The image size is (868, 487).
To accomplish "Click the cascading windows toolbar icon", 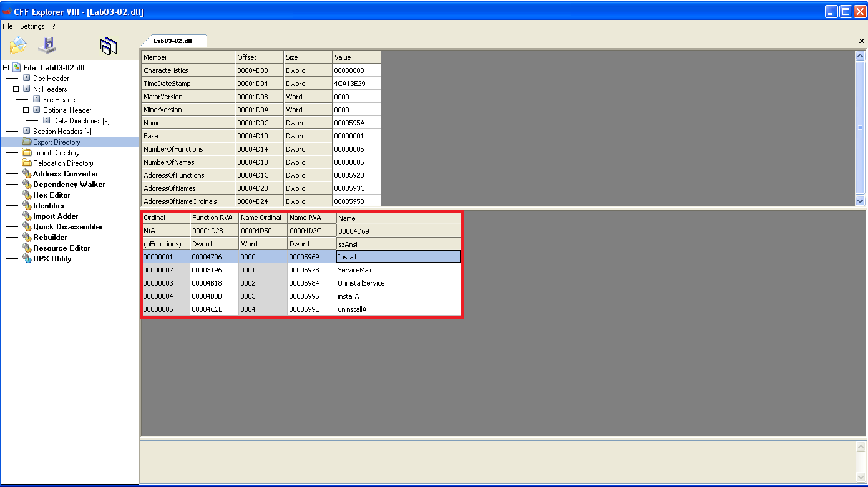I will [109, 46].
